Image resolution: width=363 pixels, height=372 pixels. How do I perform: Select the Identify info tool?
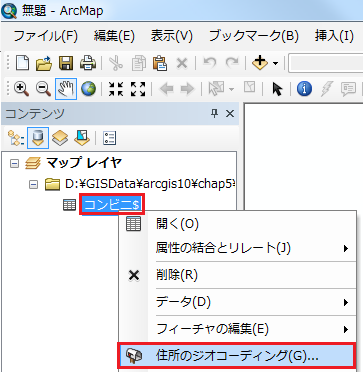point(304,89)
